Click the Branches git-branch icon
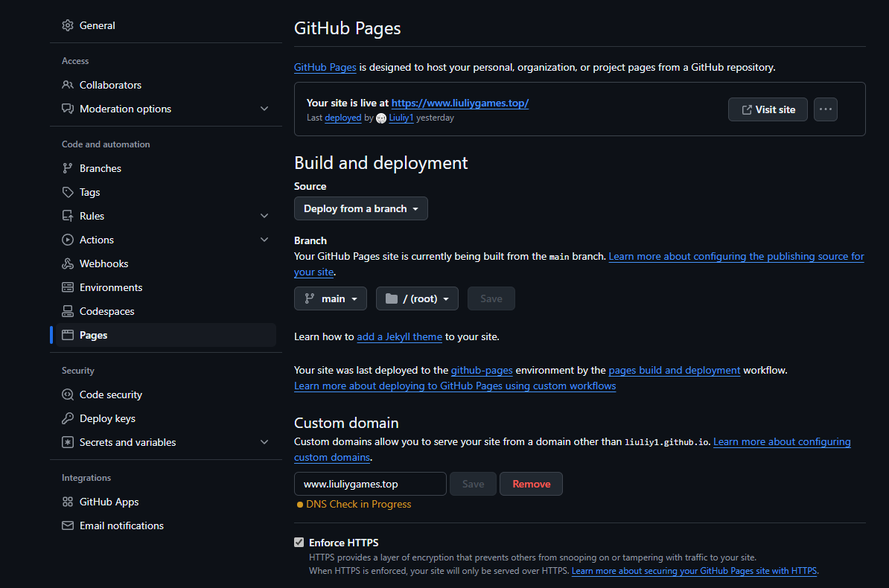 click(x=68, y=168)
